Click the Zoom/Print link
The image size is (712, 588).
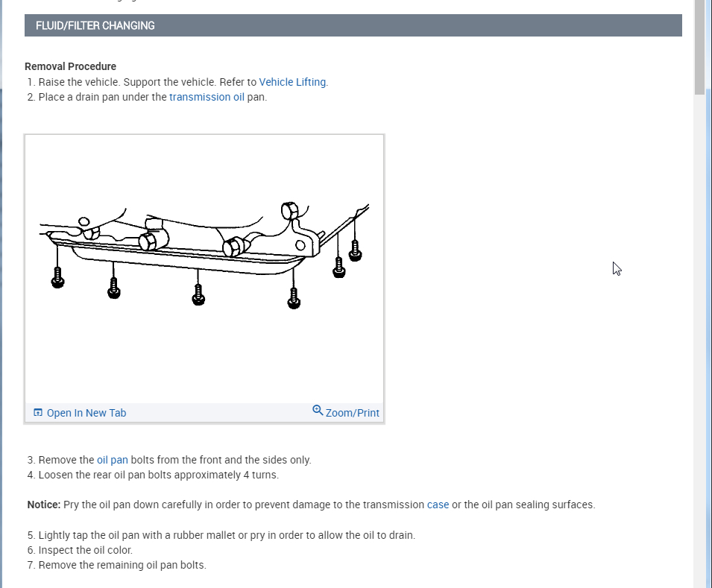[352, 413]
